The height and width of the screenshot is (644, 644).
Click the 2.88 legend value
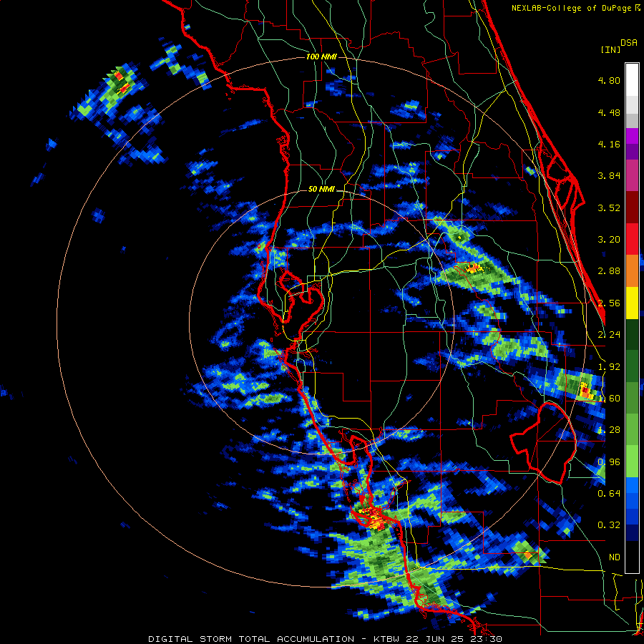609,271
